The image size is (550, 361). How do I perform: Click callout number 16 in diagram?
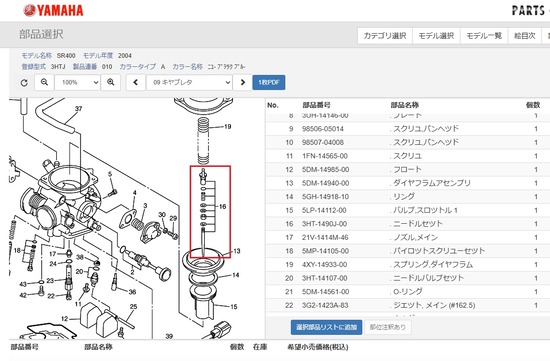(x=223, y=207)
